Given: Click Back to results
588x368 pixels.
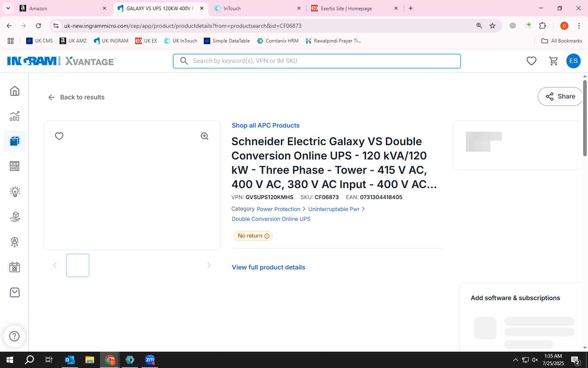Looking at the screenshot, I should (76, 97).
